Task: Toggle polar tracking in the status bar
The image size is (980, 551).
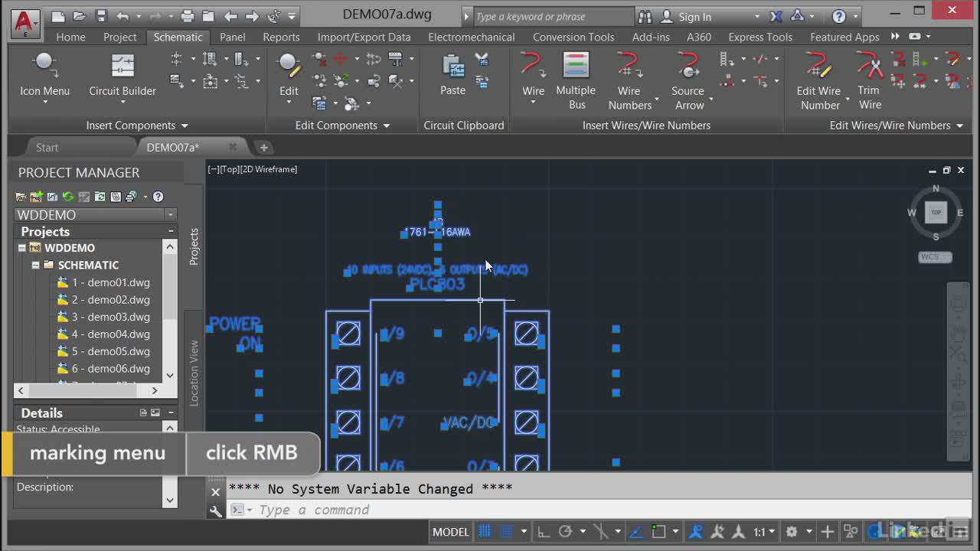Action: tap(565, 531)
